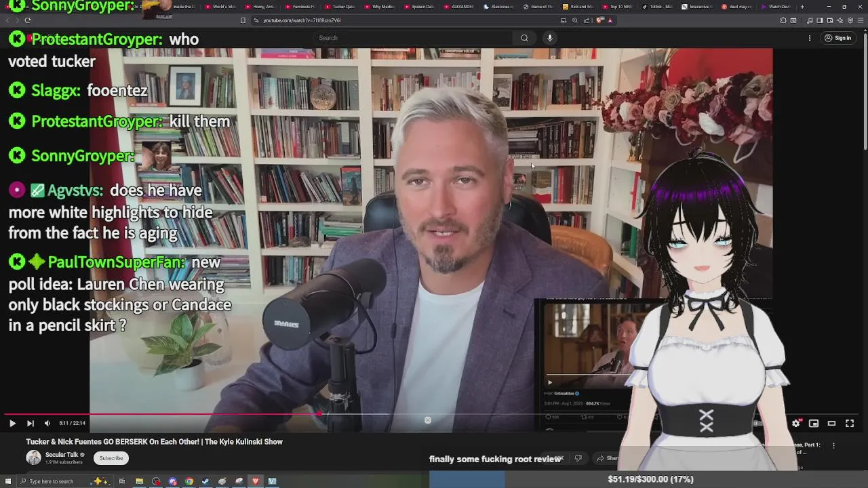Open Task View on taskbar

pos(122,481)
